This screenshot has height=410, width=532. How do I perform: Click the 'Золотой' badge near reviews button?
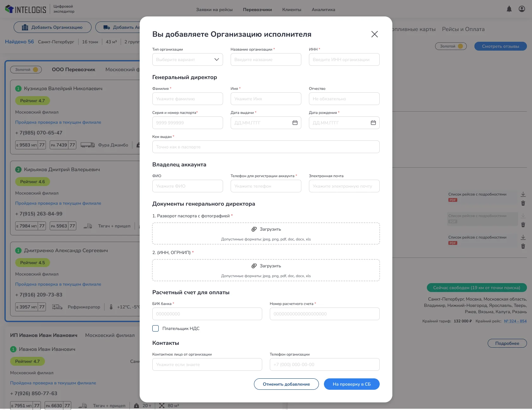[x=451, y=46]
